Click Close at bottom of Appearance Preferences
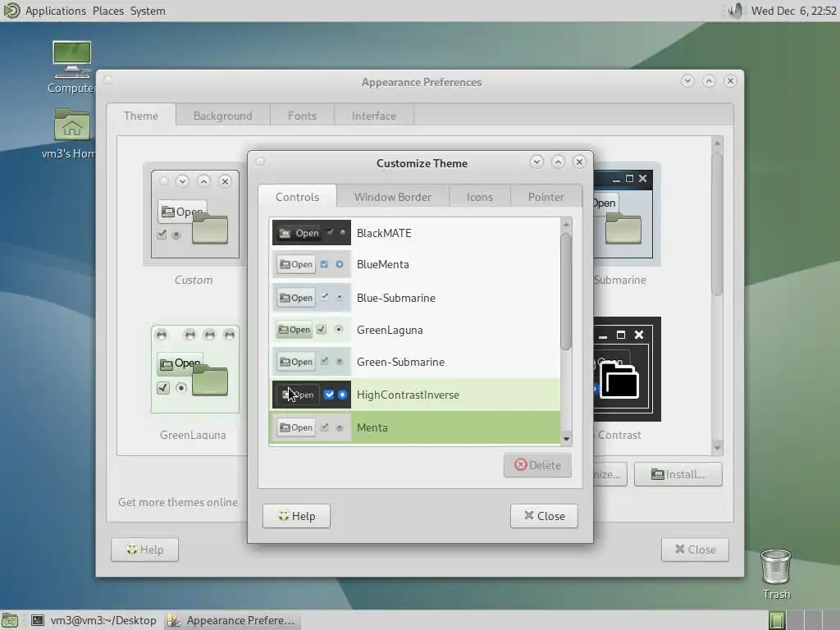The width and height of the screenshot is (840, 630). (x=695, y=550)
